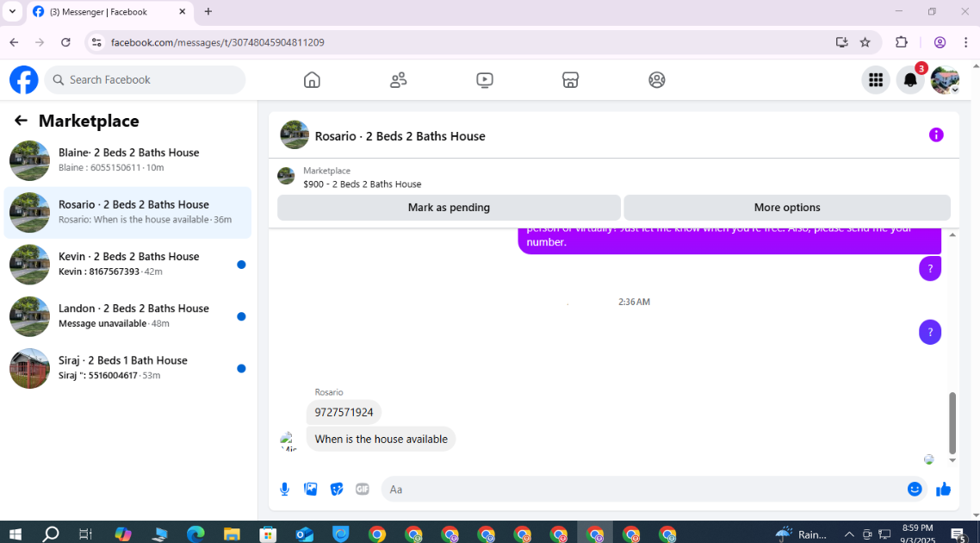Open the emoji picker smiley
Screen dimensions: 980x543
(915, 490)
